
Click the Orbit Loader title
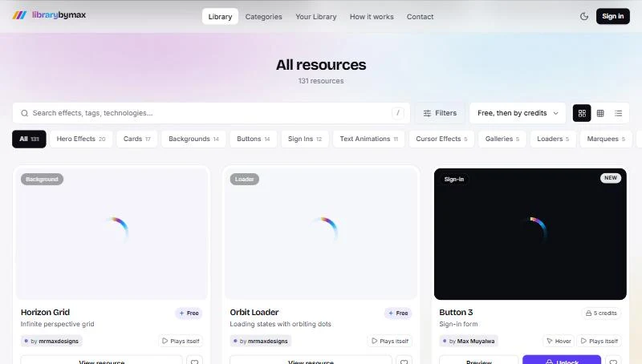click(254, 312)
